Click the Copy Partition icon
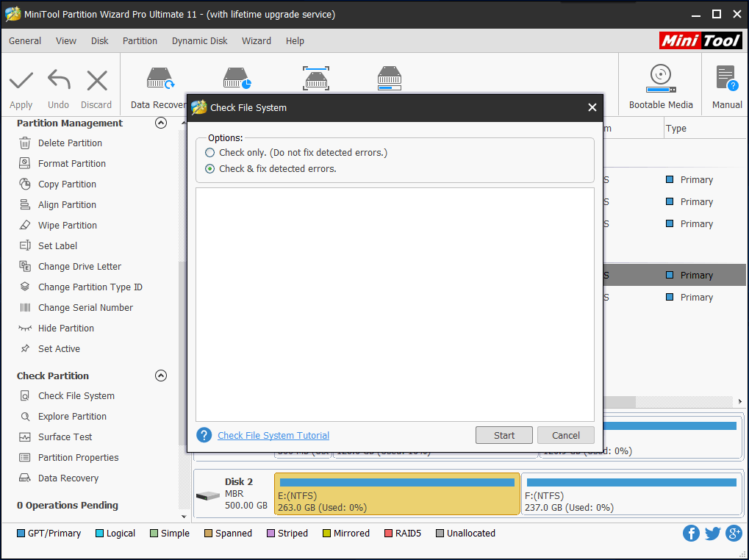This screenshot has width=749, height=560. click(25, 184)
